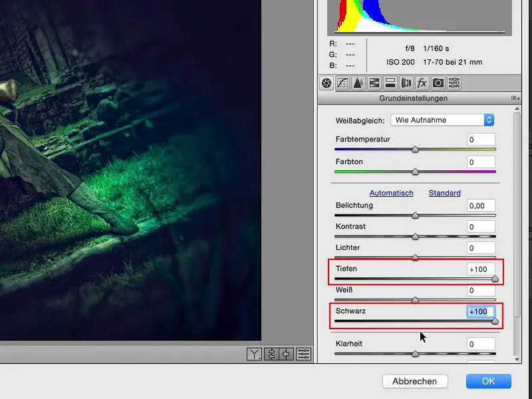Open the Weißabgleich dropdown menu
The width and height of the screenshot is (532, 399).
coord(442,120)
